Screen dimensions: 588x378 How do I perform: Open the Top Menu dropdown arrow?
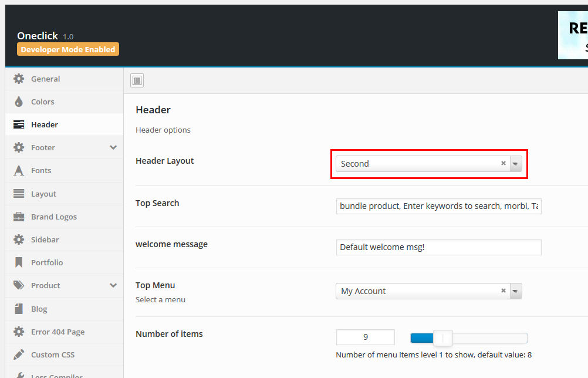coord(515,291)
